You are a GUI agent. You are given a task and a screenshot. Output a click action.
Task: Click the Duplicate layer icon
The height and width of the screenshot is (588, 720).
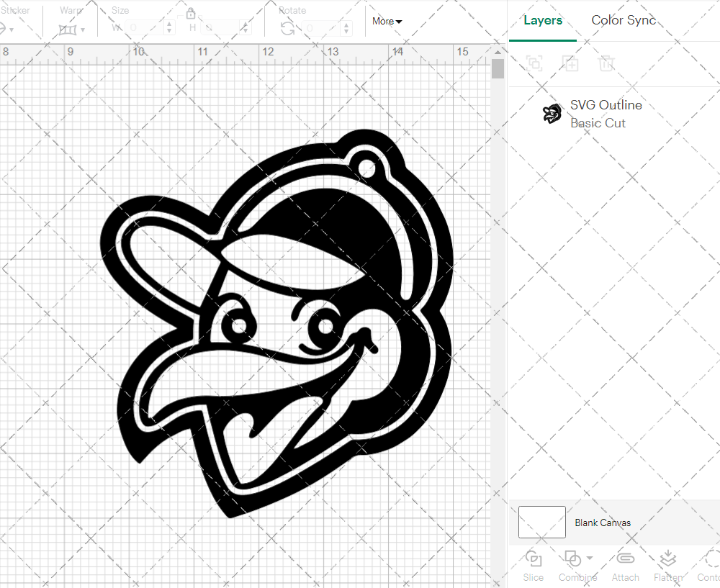(571, 63)
